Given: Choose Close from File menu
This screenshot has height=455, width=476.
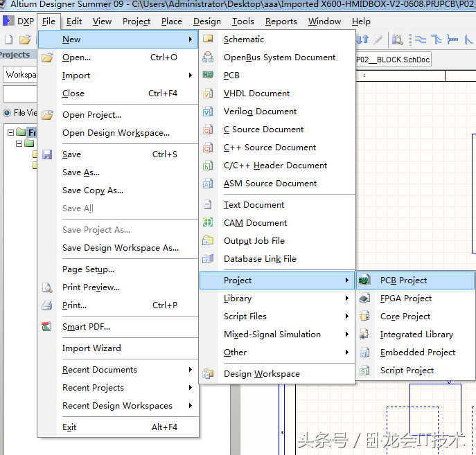Looking at the screenshot, I should (x=118, y=93).
